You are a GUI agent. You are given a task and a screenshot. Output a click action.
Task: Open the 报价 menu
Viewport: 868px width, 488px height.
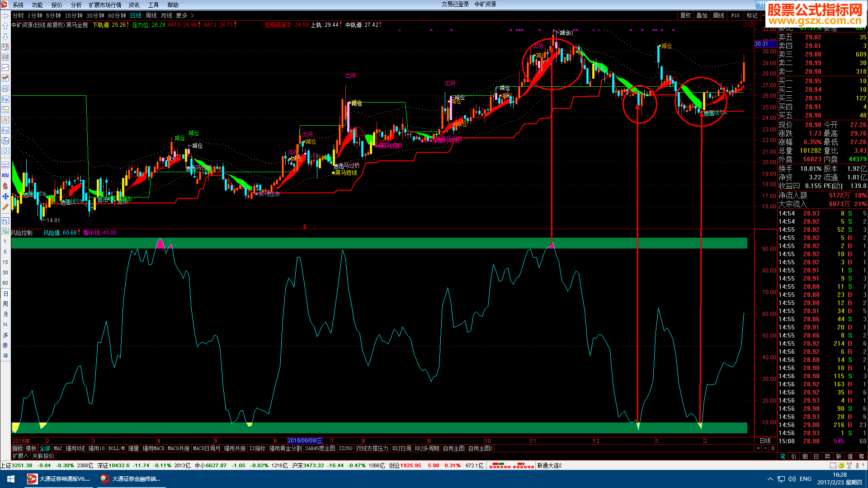57,5
